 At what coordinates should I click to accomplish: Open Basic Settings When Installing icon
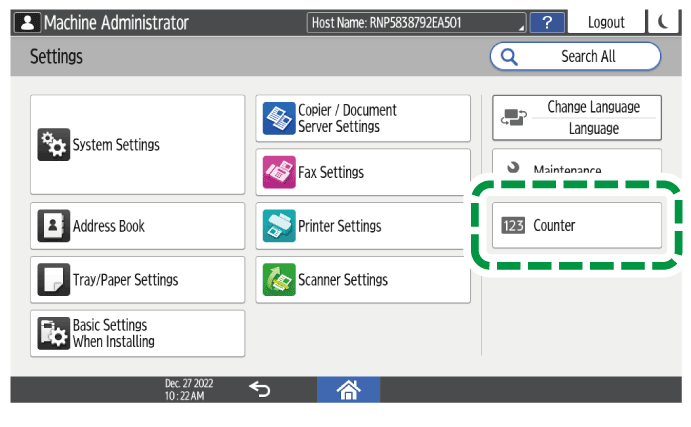(52, 334)
